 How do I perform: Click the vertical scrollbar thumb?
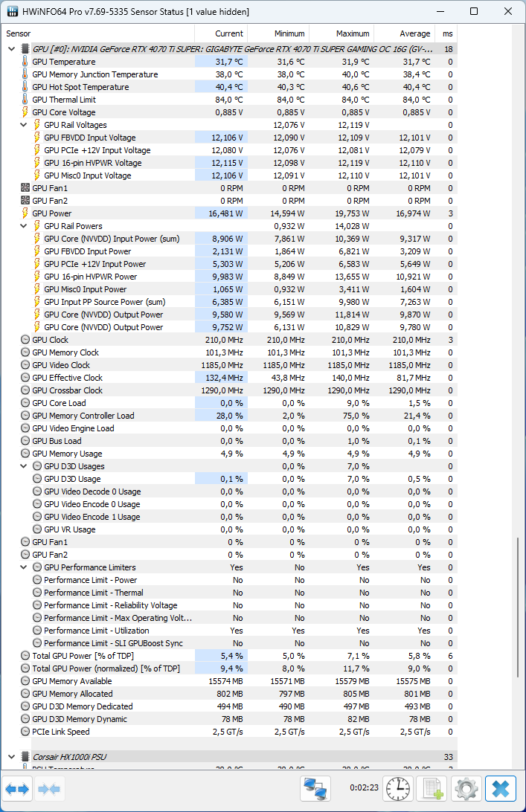(x=517, y=608)
